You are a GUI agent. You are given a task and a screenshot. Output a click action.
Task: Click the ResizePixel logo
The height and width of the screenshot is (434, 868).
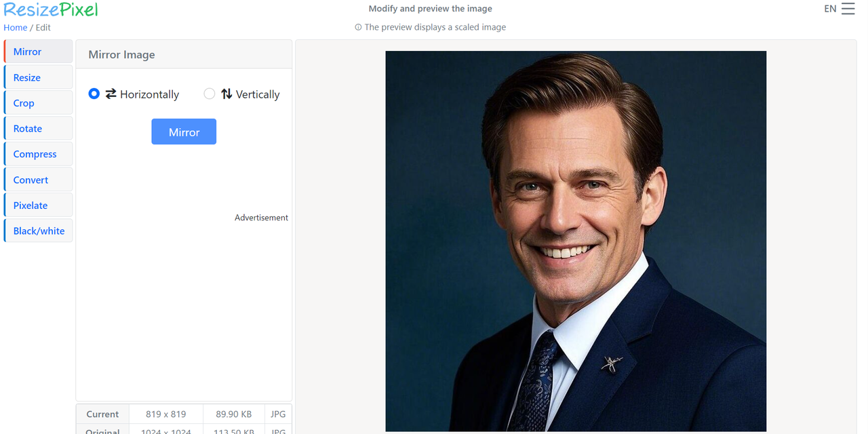pos(51,9)
